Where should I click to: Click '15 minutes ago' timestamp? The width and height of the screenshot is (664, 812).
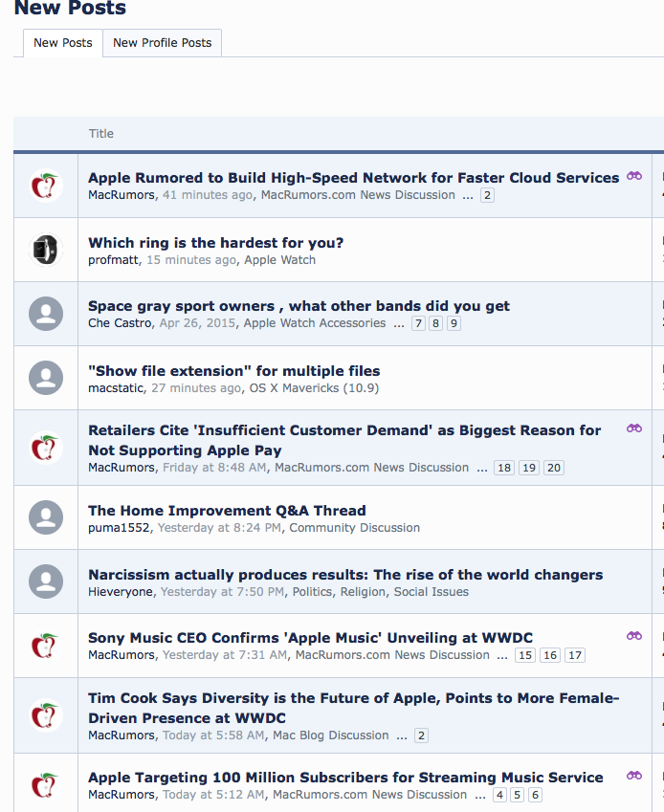tap(191, 260)
